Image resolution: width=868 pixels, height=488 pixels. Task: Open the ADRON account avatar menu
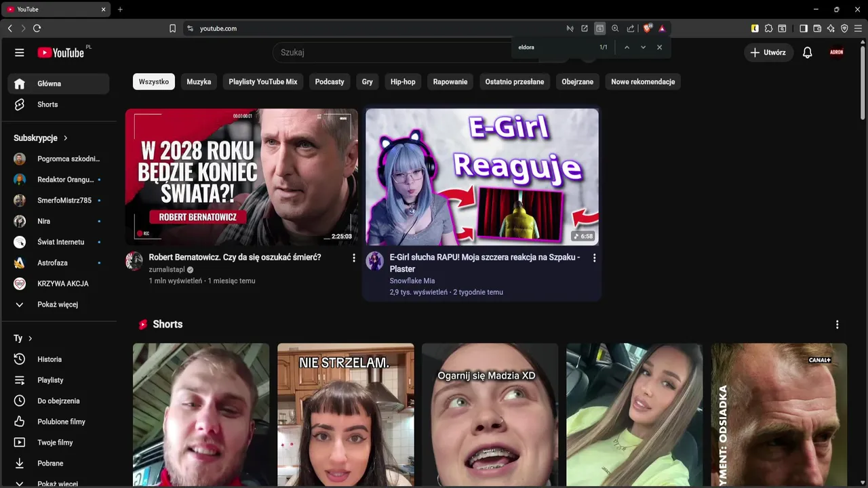[837, 52]
